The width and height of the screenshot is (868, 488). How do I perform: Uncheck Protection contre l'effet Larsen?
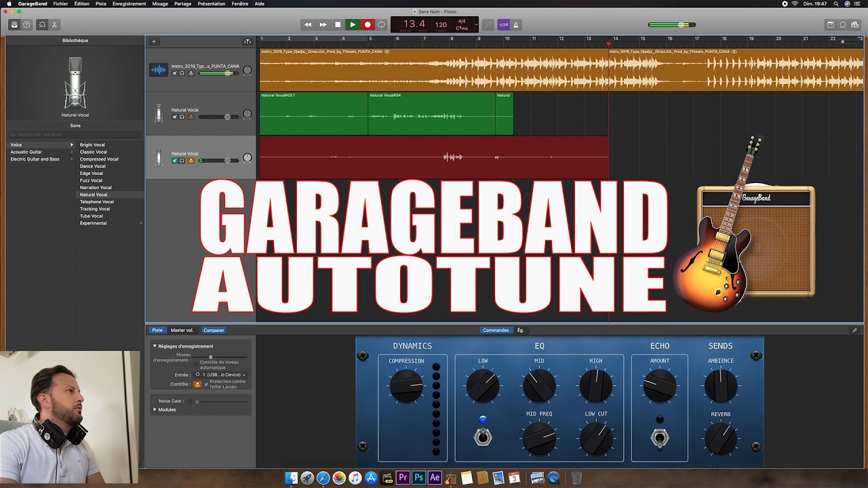(206, 384)
